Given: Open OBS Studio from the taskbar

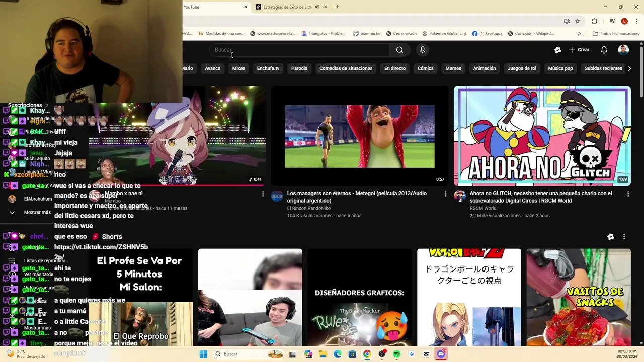Looking at the screenshot, I should point(382,354).
